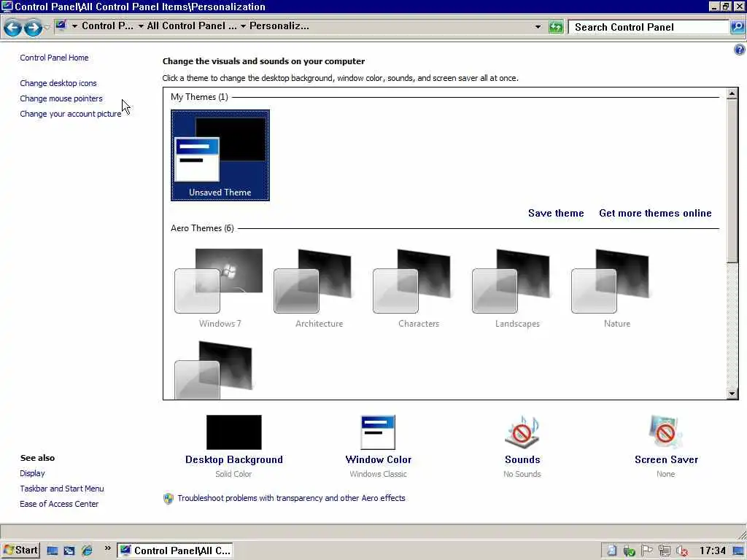
Task: Open the Window Color text link
Action: tap(379, 460)
